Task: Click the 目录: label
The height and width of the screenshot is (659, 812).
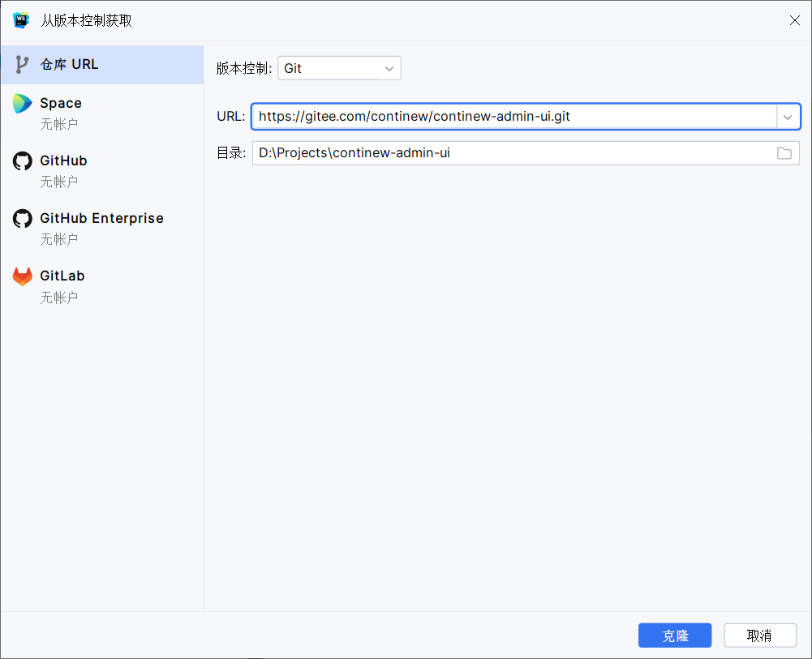Action: point(231,153)
